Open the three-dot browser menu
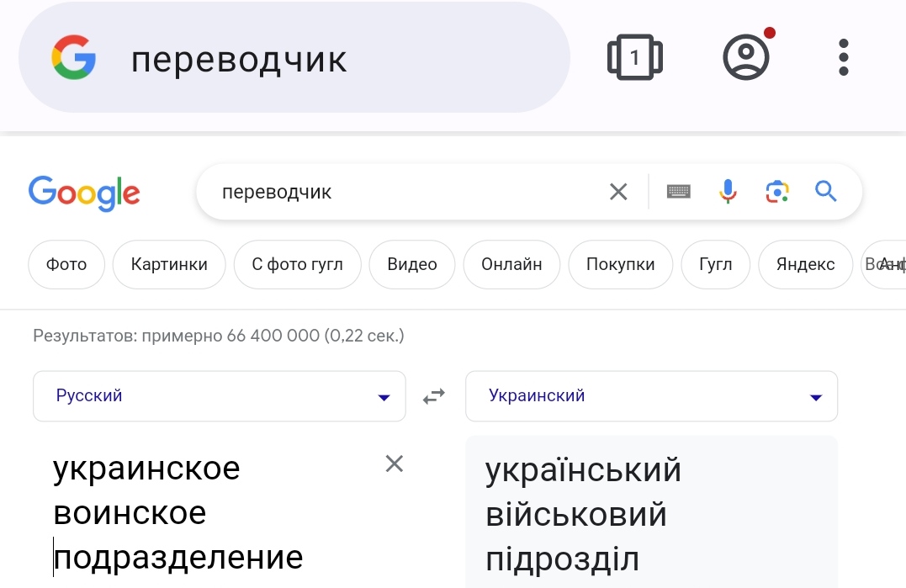This screenshot has width=906, height=588. pos(844,57)
